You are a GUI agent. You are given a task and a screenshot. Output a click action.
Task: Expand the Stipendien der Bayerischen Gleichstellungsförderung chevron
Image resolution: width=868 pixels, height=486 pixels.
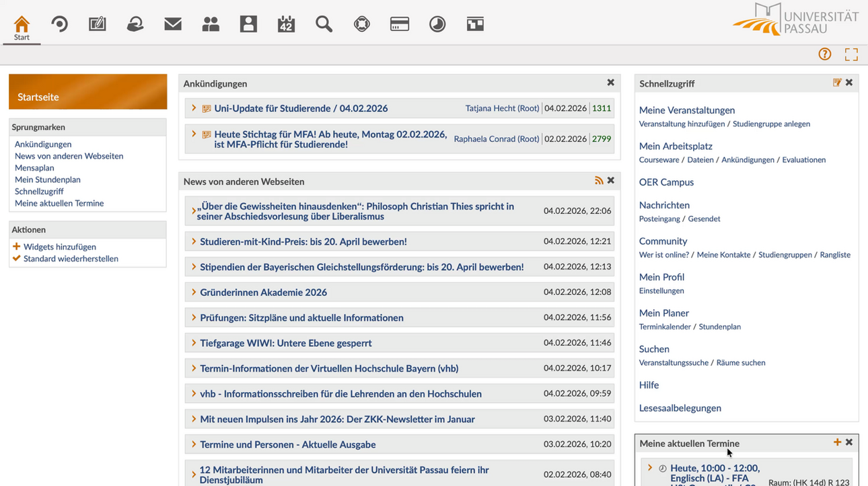[x=194, y=267]
